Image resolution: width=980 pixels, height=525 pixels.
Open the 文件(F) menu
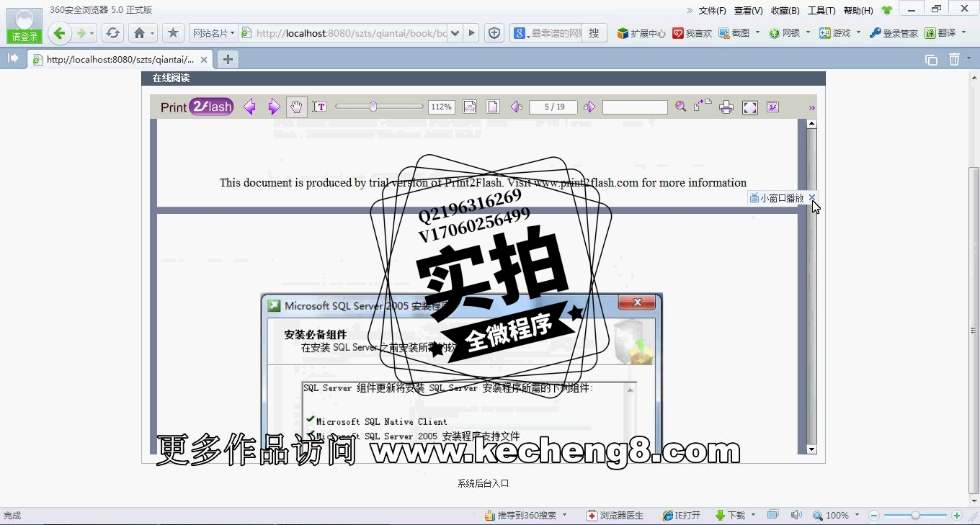(x=712, y=10)
